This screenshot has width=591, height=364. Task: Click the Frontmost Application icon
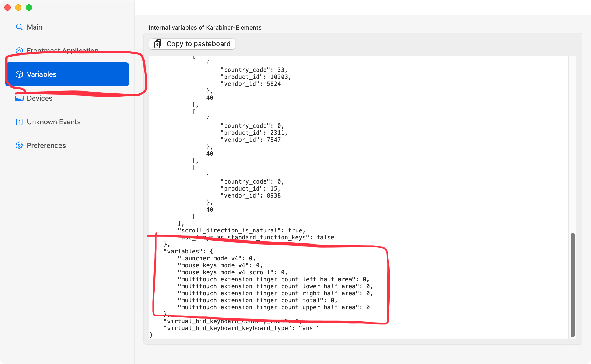click(x=19, y=50)
